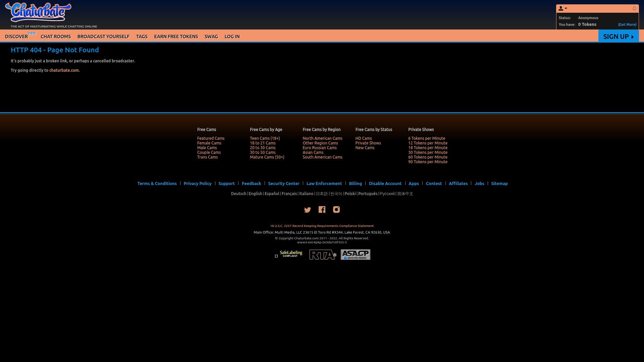Open the Swag menu item
This screenshot has height=362, width=644.
[211, 37]
